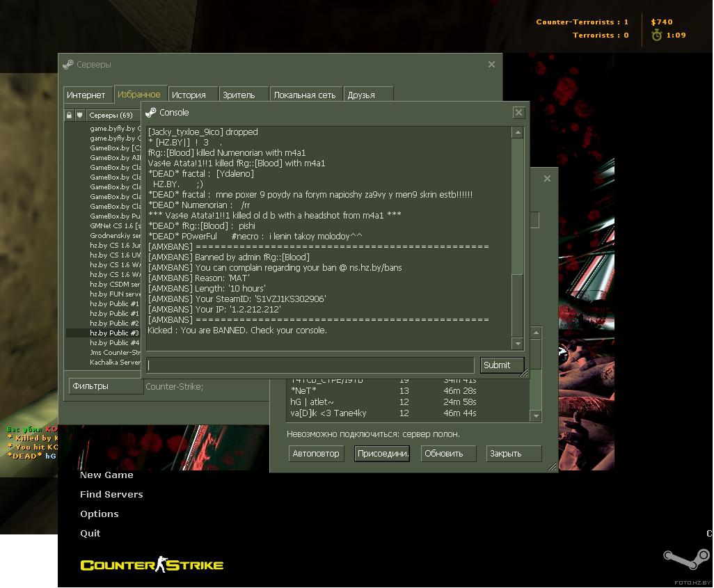
Task: Select player va[D]ik <3 Tane4ky row
Action: [409, 413]
